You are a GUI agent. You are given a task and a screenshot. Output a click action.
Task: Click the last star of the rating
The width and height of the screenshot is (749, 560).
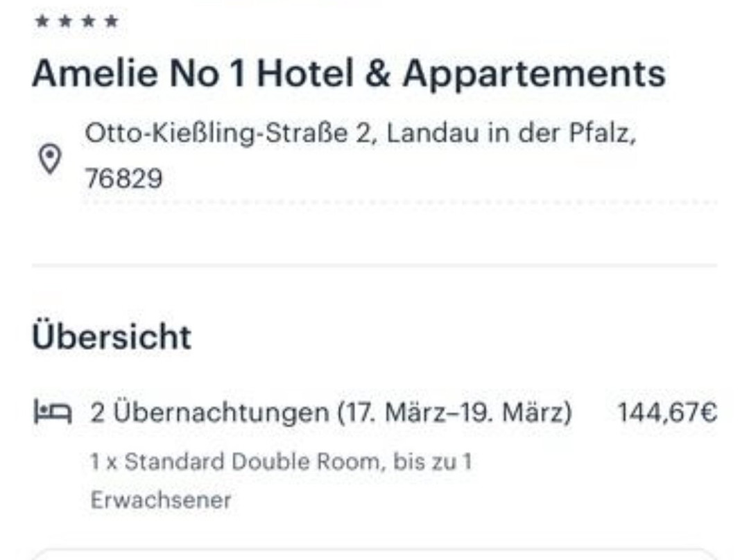tap(111, 21)
